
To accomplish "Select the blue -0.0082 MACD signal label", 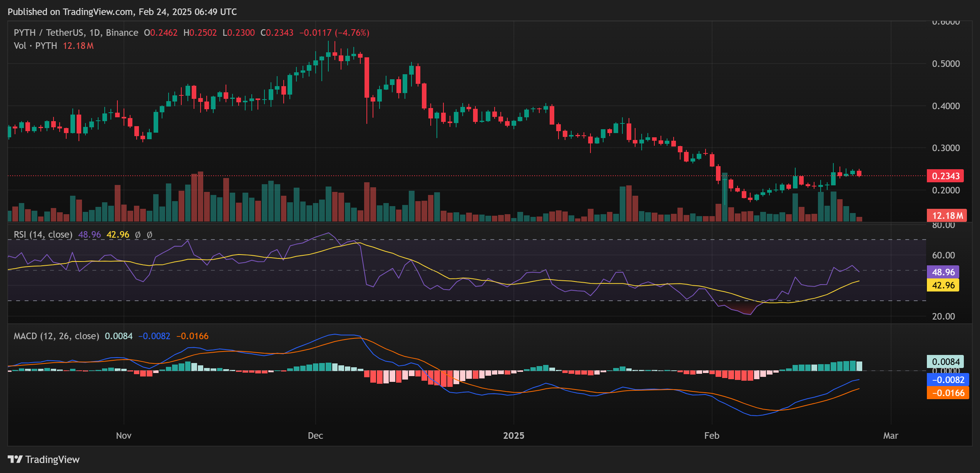I will (x=948, y=380).
